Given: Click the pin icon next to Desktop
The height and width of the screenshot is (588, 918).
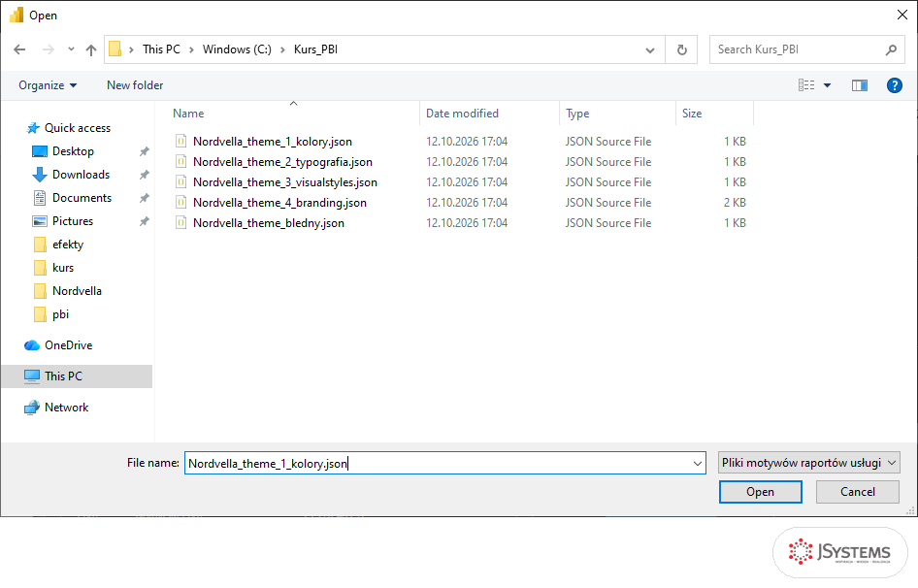Looking at the screenshot, I should (144, 151).
